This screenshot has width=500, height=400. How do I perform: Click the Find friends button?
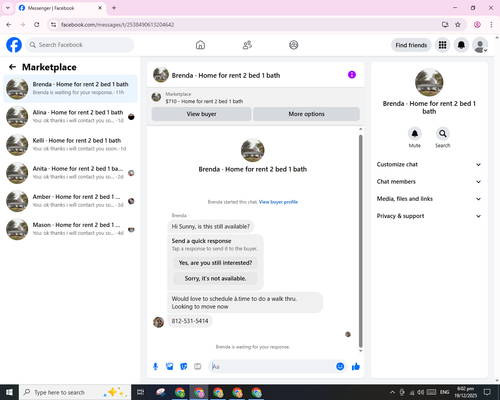(x=411, y=45)
